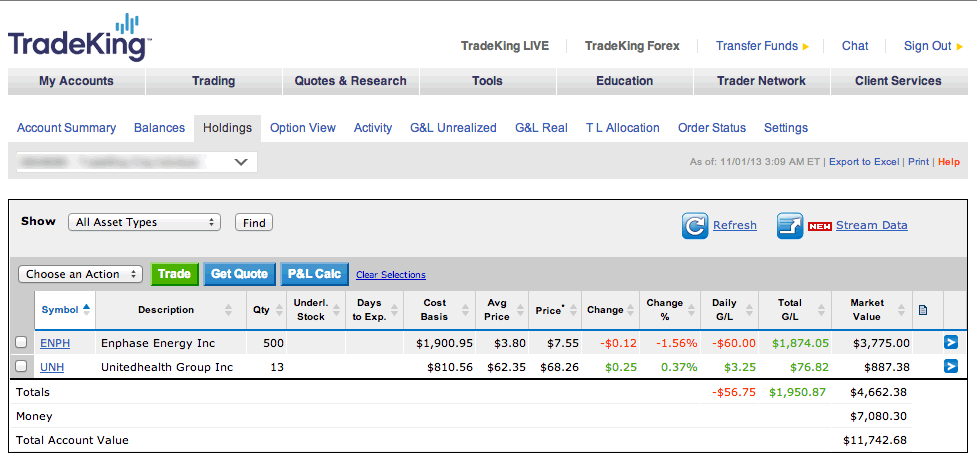Sort the Description column

point(228,310)
